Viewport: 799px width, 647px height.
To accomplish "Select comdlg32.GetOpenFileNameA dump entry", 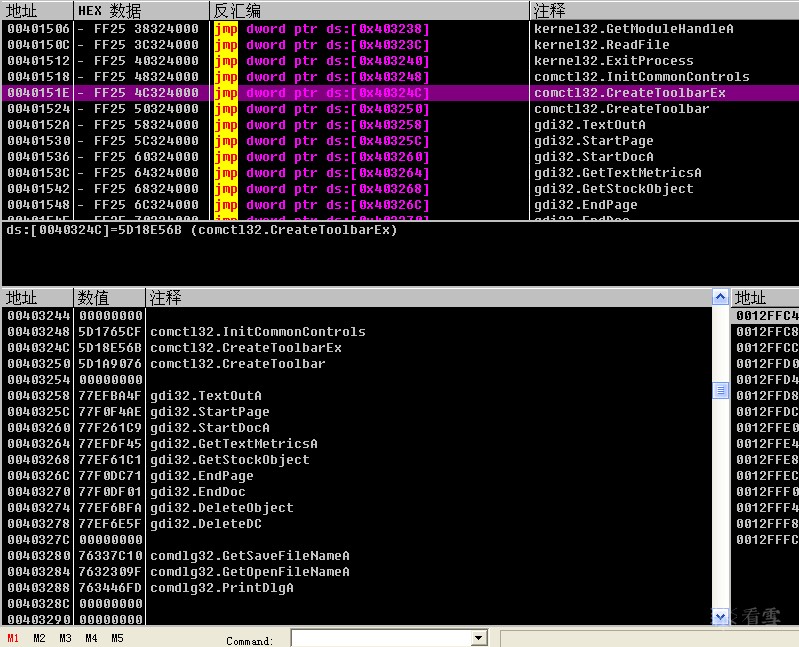I will [x=250, y=572].
